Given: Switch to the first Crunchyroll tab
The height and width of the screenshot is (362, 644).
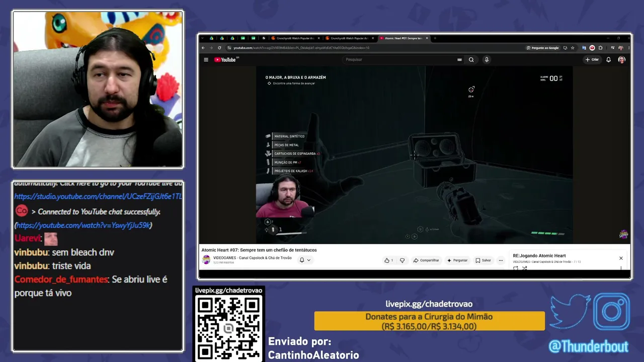Looking at the screenshot, I should coord(295,38).
